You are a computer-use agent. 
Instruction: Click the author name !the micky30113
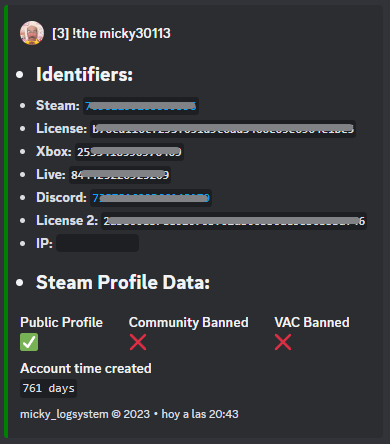point(111,33)
